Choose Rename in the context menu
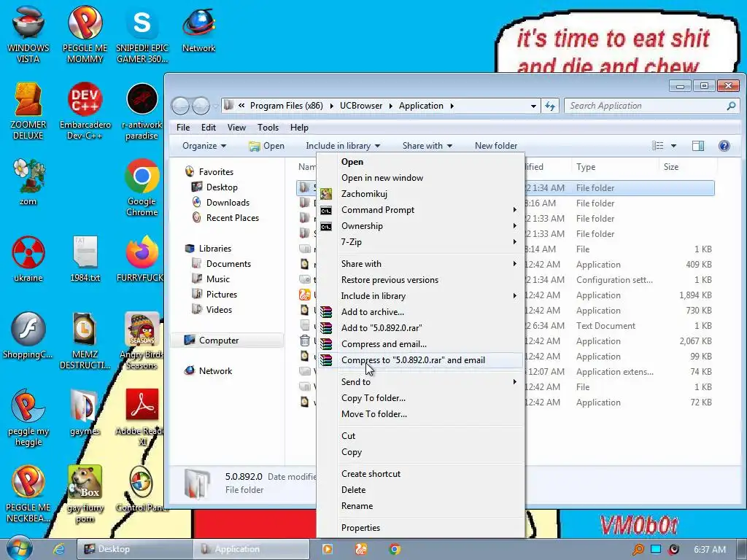The image size is (747, 560). [420, 506]
